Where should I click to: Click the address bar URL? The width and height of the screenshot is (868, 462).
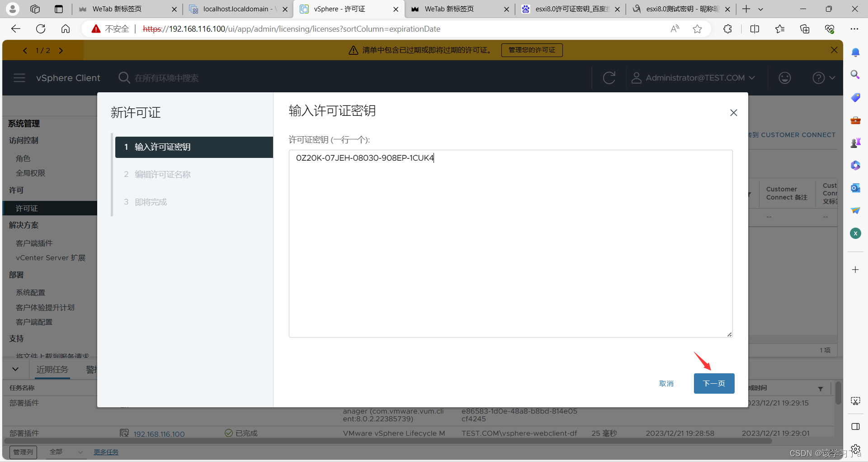292,29
